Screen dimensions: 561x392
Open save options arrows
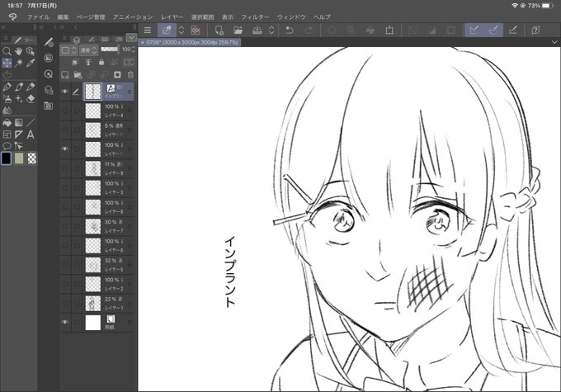tap(271, 31)
